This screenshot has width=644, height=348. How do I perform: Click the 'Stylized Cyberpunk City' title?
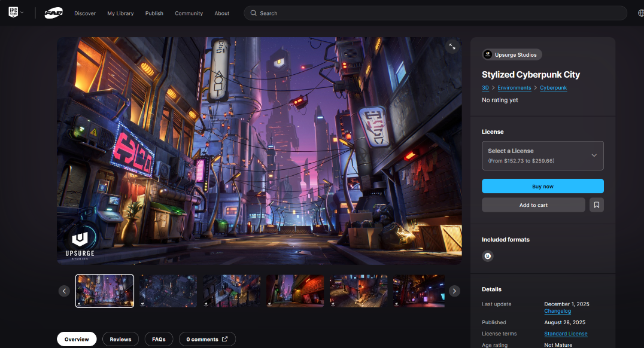[x=531, y=75]
